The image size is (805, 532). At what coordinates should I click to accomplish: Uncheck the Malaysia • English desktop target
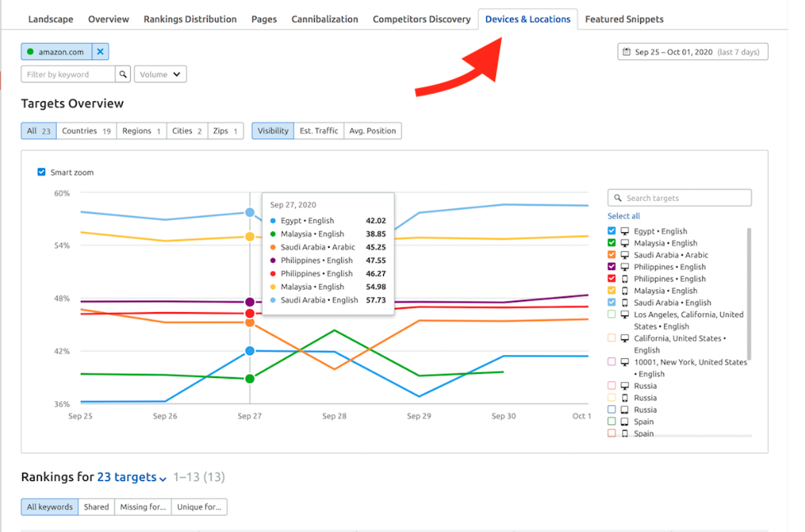611,243
